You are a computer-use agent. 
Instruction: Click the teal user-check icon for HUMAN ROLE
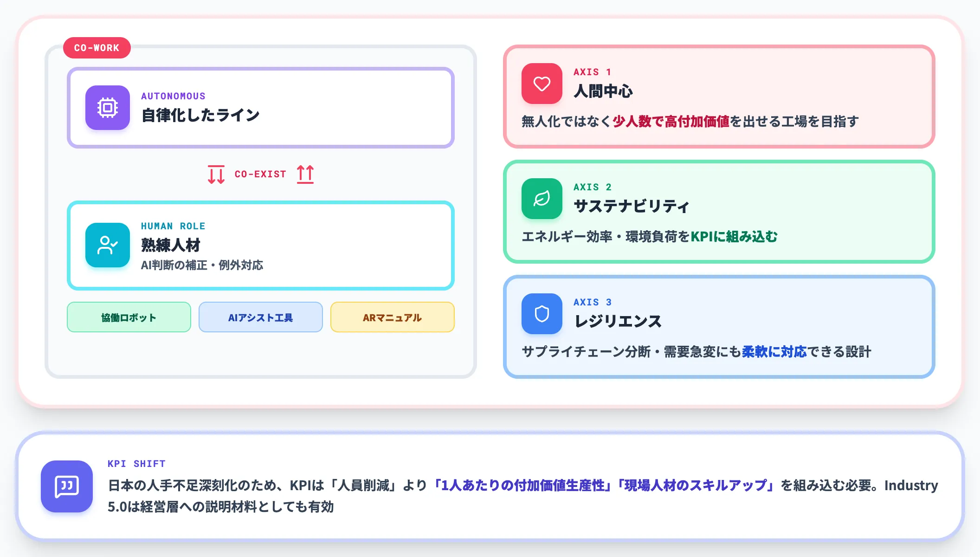108,245
